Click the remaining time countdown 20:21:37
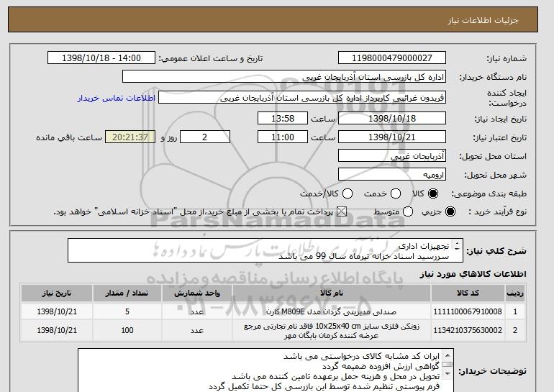 click(130, 137)
